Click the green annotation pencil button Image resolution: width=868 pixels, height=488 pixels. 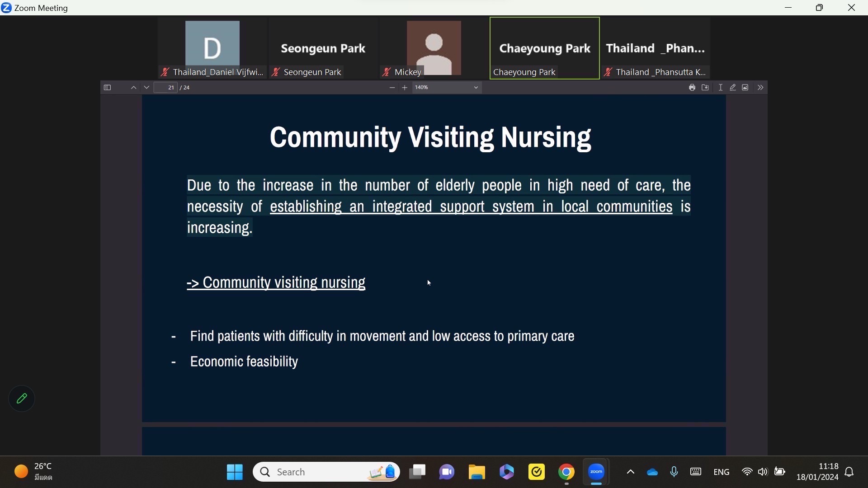[x=22, y=399]
